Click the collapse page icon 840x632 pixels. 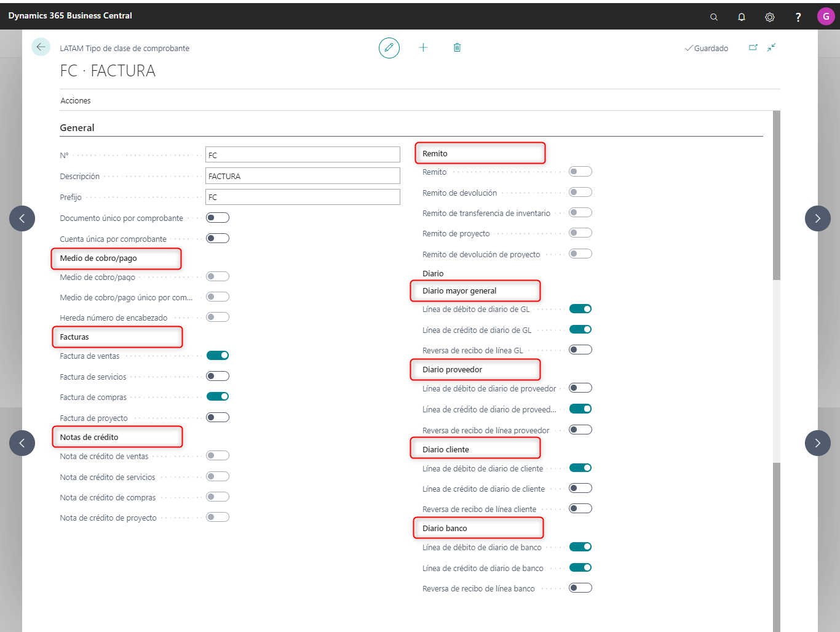(x=771, y=47)
